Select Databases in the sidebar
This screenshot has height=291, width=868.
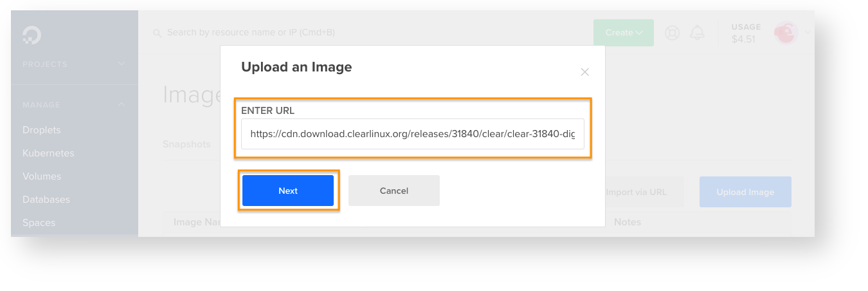[46, 200]
